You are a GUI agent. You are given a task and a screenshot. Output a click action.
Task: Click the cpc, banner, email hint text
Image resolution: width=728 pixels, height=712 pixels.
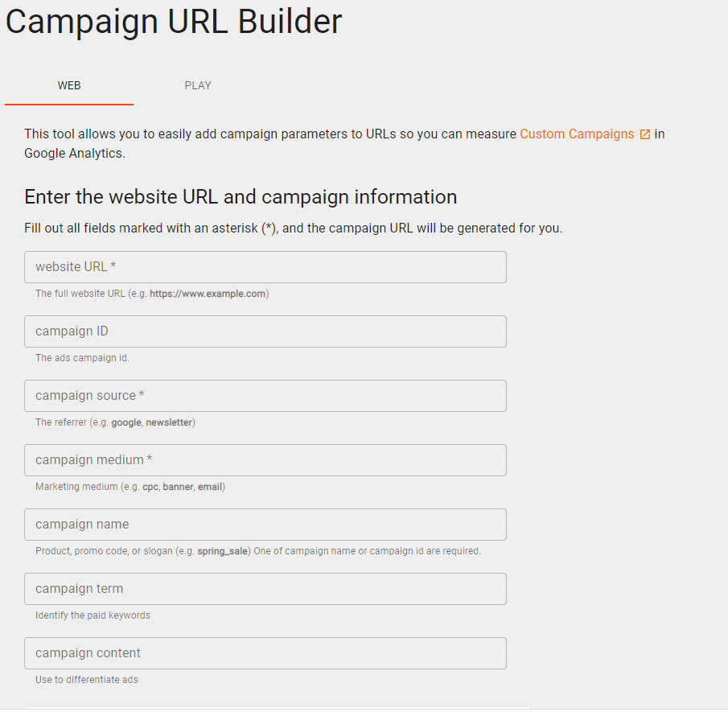pos(183,487)
